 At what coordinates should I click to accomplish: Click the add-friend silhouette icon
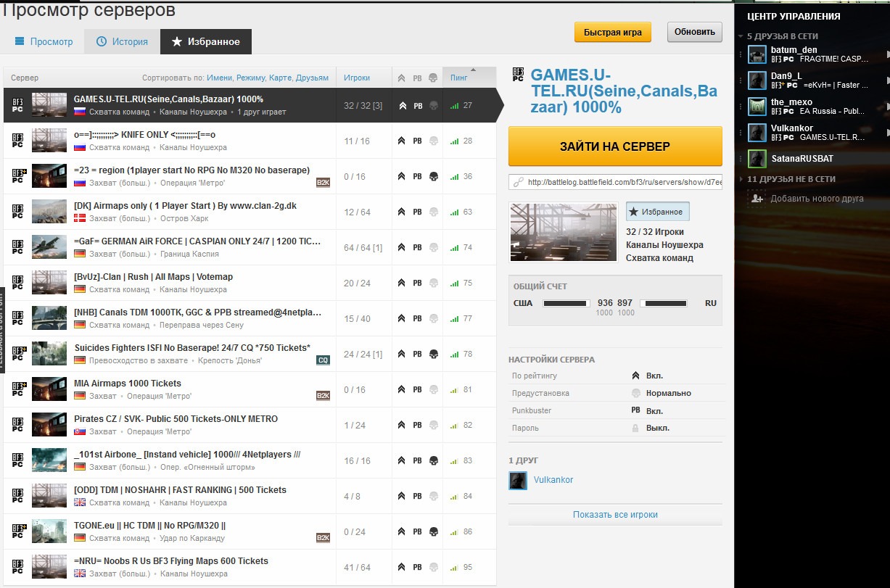coord(757,198)
